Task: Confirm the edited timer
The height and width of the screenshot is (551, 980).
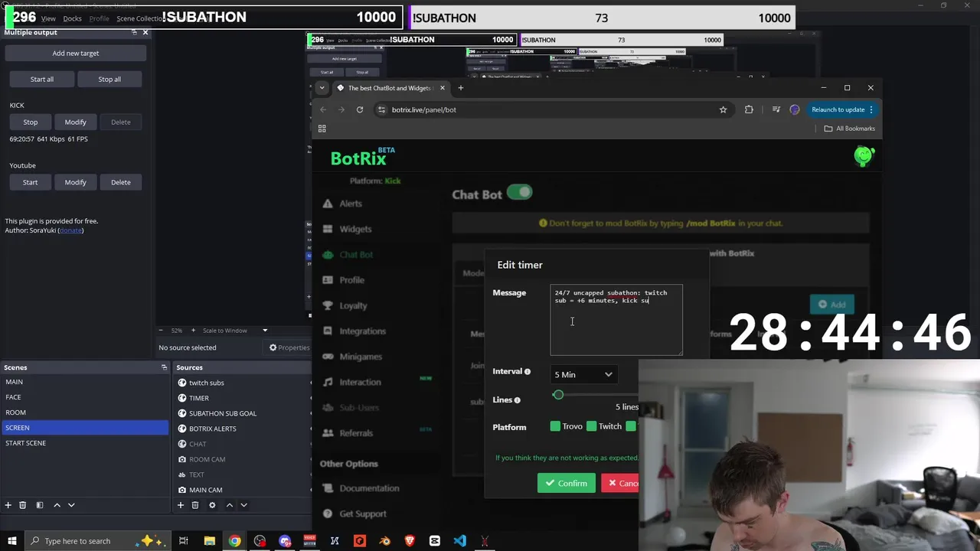Action: click(567, 483)
